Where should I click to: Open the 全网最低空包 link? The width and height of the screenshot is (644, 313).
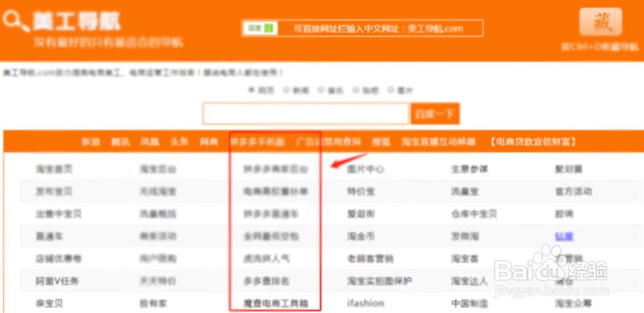[271, 236]
